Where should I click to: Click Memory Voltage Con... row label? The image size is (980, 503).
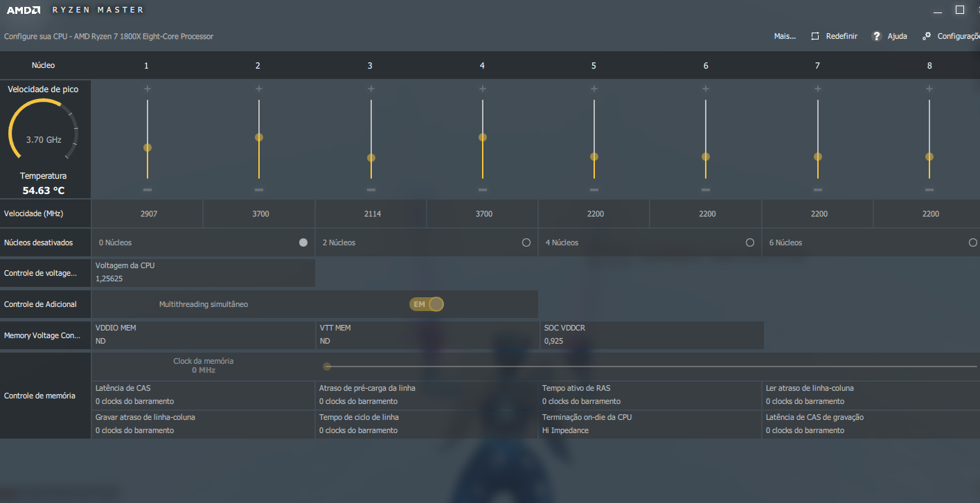point(42,335)
